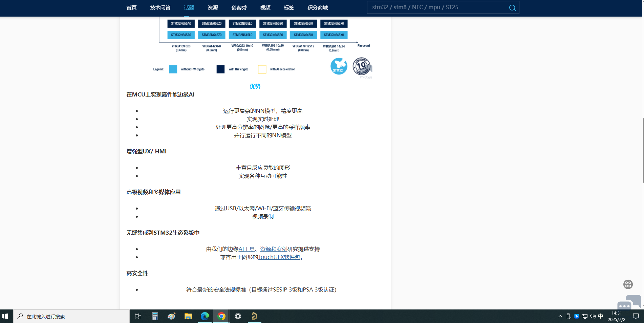Click the 无缝集成到STM32生态系统中 heading
The height and width of the screenshot is (323, 644).
pos(163,233)
